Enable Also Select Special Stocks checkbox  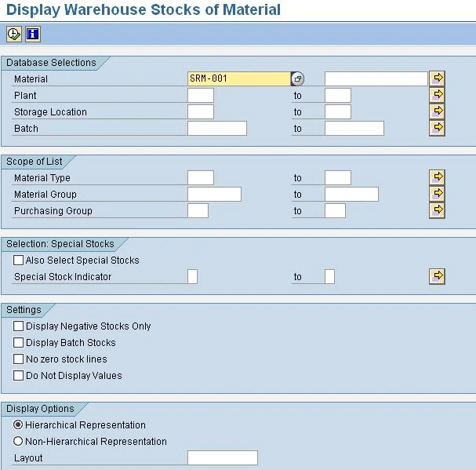[19, 261]
